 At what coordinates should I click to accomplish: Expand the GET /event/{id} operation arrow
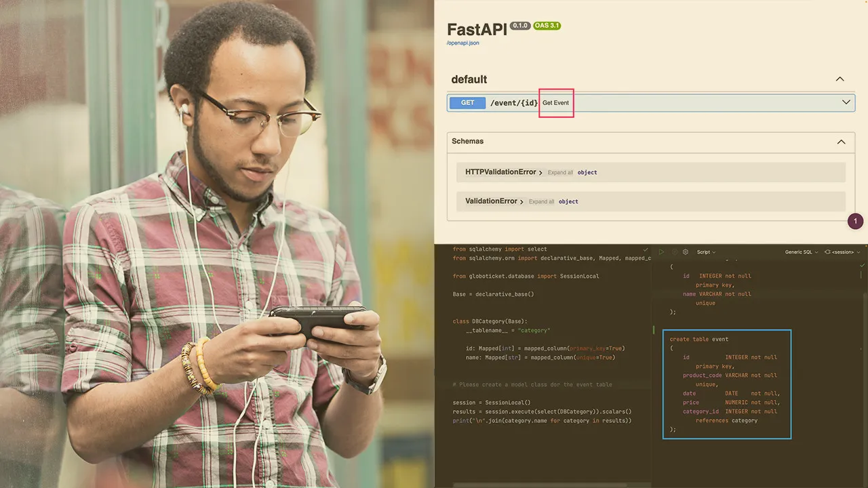pos(846,102)
